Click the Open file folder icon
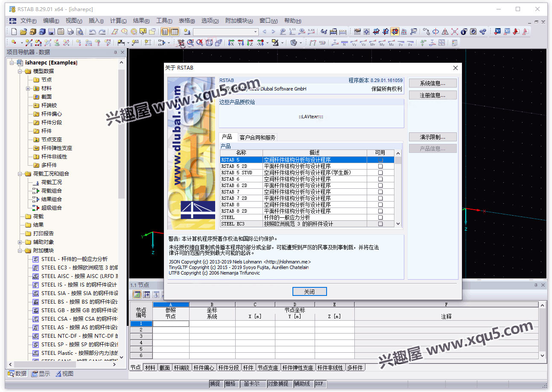 point(23,32)
